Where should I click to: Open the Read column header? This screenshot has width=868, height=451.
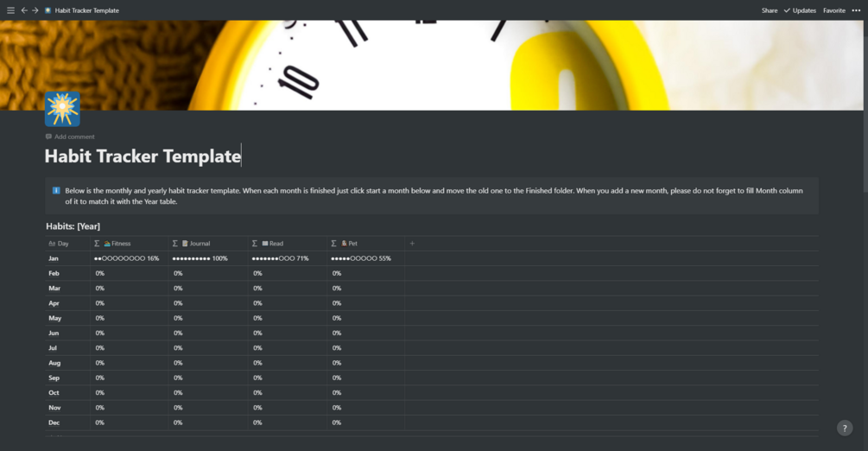(288, 244)
